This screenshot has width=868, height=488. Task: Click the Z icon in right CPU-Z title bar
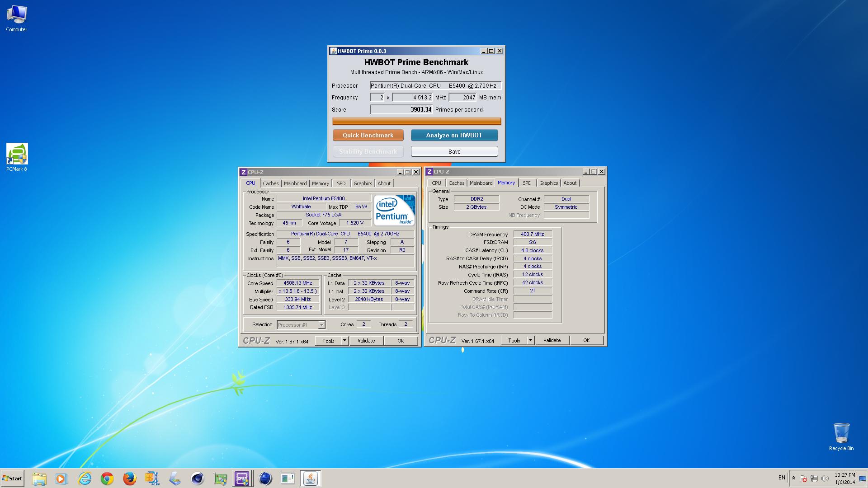click(429, 172)
